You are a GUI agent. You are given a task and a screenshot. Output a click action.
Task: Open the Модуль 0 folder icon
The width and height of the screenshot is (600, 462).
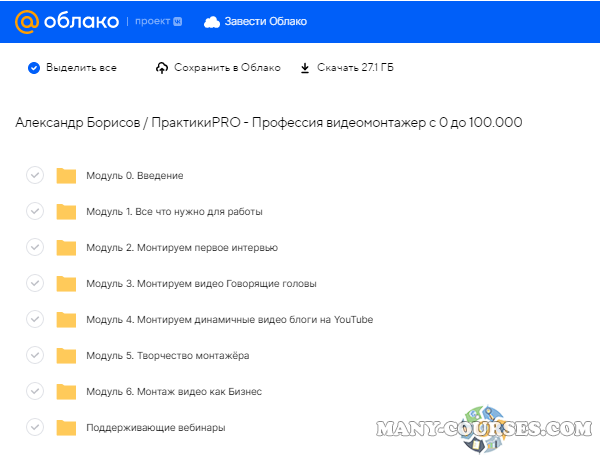tap(66, 176)
